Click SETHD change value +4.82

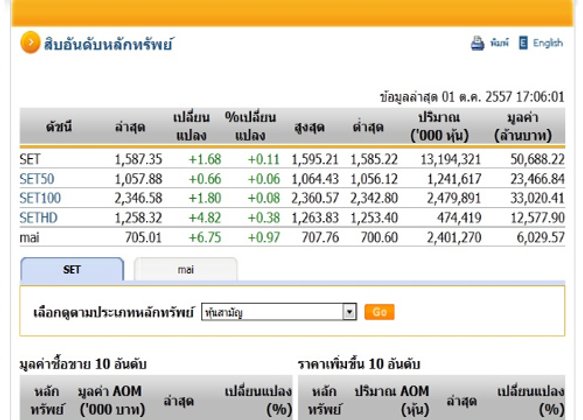click(205, 218)
